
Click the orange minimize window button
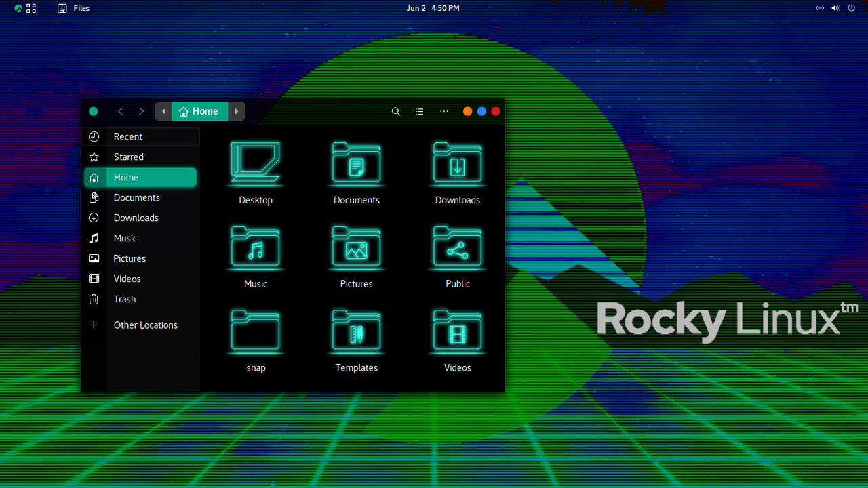[x=467, y=111]
